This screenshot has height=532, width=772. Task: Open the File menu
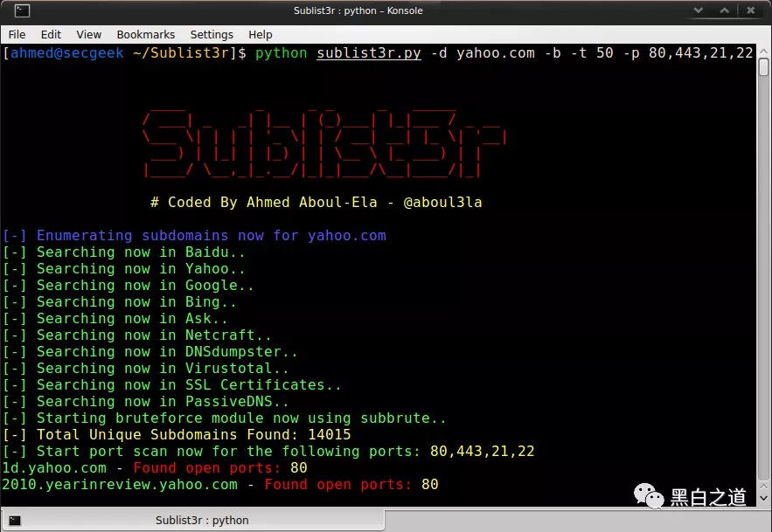pyautogui.click(x=17, y=34)
